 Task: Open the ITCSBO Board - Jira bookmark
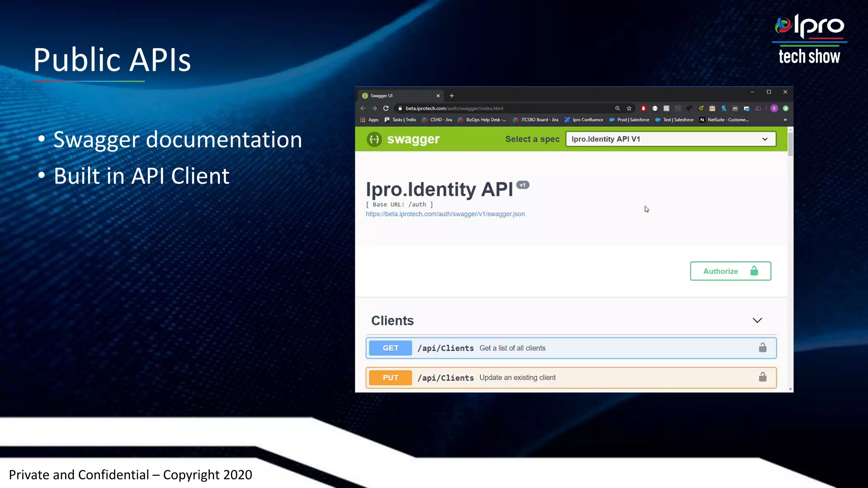click(535, 120)
